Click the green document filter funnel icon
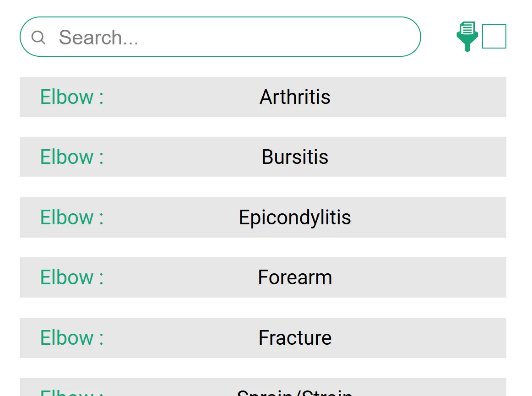The height and width of the screenshot is (396, 532). pyautogui.click(x=467, y=36)
